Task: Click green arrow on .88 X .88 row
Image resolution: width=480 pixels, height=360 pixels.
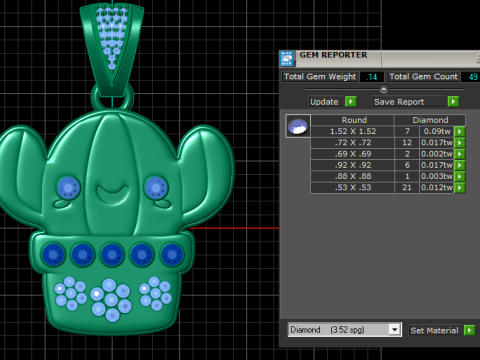Action: coord(460,176)
